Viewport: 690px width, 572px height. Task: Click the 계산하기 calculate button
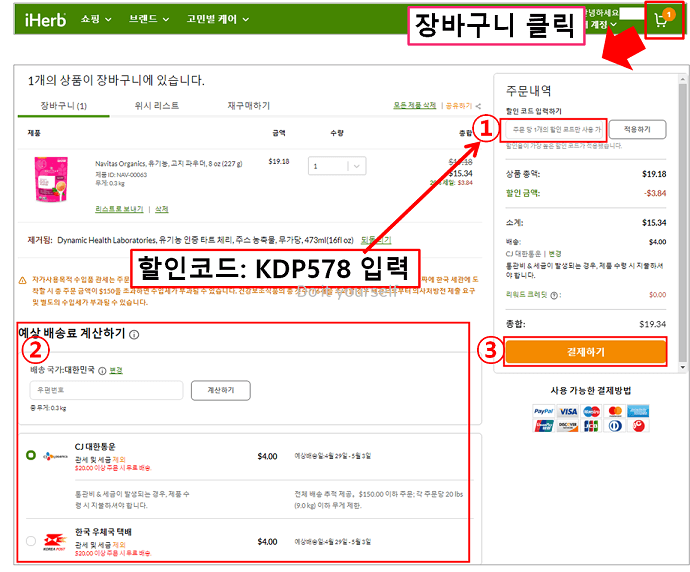coord(221,390)
